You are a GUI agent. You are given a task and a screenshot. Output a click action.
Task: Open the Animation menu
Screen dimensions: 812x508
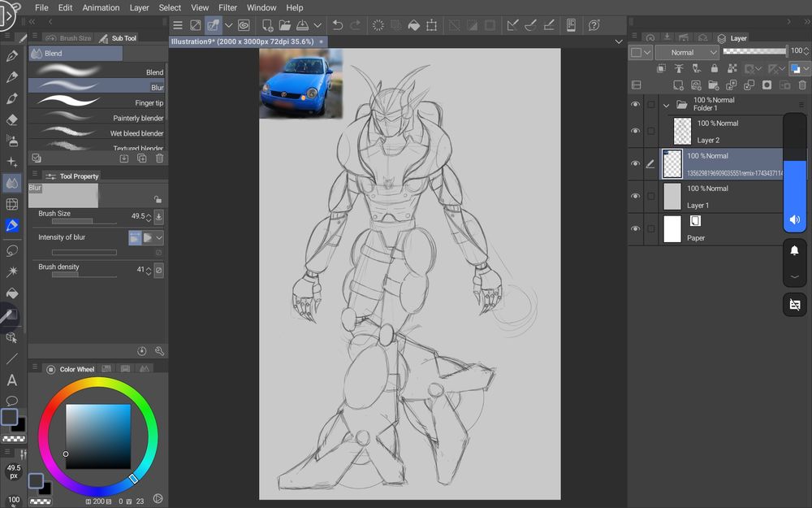pyautogui.click(x=101, y=8)
